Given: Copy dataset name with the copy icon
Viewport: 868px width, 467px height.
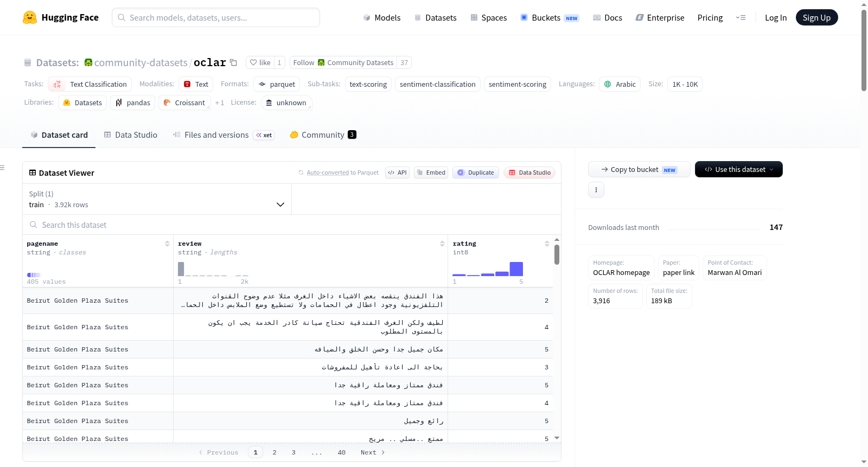Looking at the screenshot, I should point(233,62).
